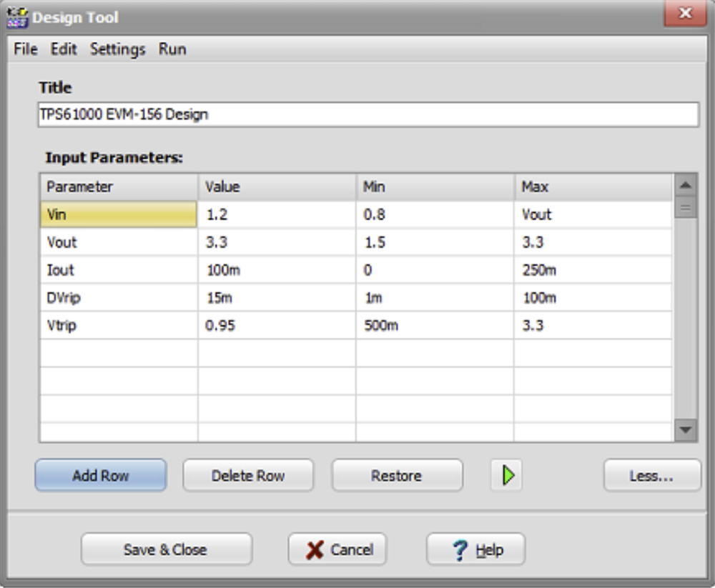Click the Delete Row button
715x588 pixels.
pyautogui.click(x=249, y=475)
